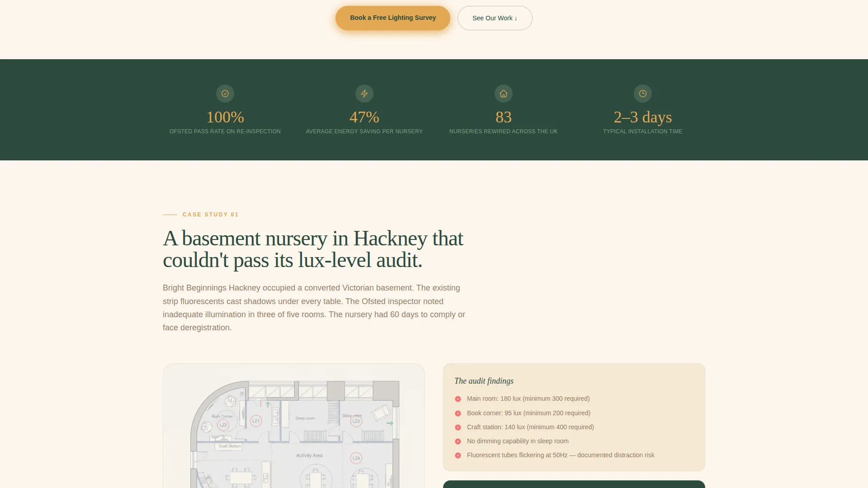Viewport: 868px width, 488px height.
Task: Select the 47% statistic value
Action: coord(364,117)
